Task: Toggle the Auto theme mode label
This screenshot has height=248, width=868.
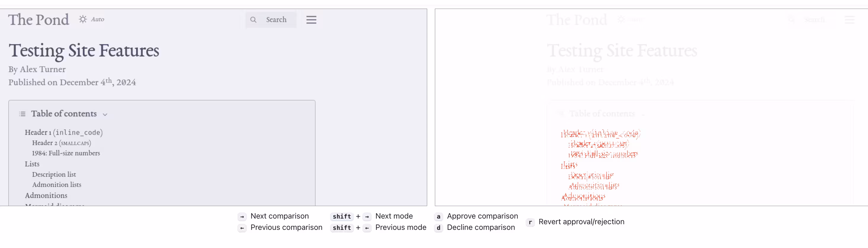Action: tap(97, 20)
